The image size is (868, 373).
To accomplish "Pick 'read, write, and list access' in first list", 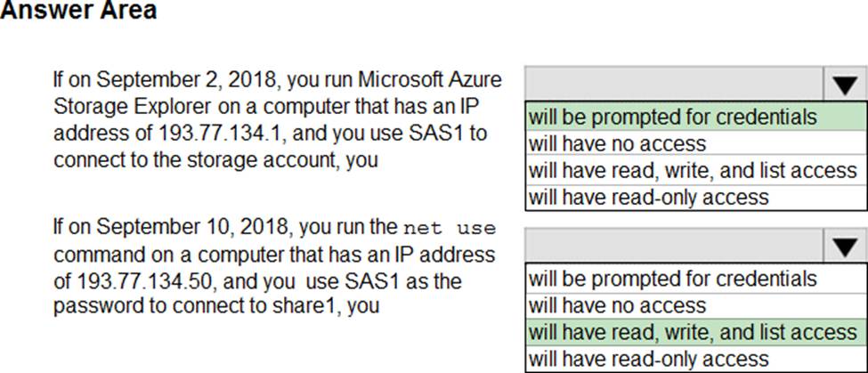I will pyautogui.click(x=696, y=170).
